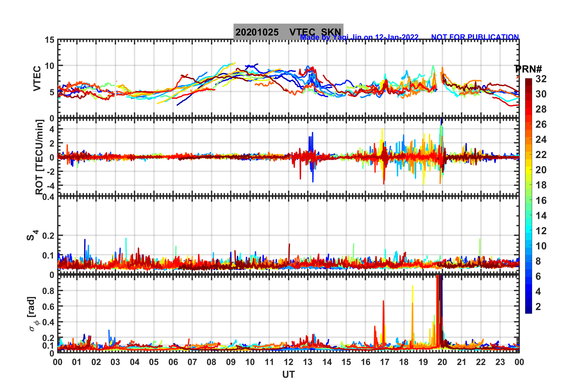The width and height of the screenshot is (577, 392).
Task: Click the UT axis tick "19"
Action: click(423, 362)
